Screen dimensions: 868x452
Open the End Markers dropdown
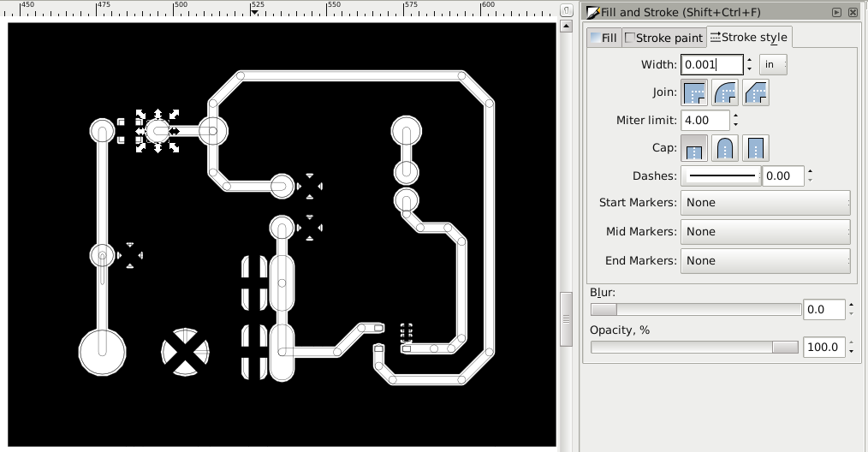(x=765, y=261)
